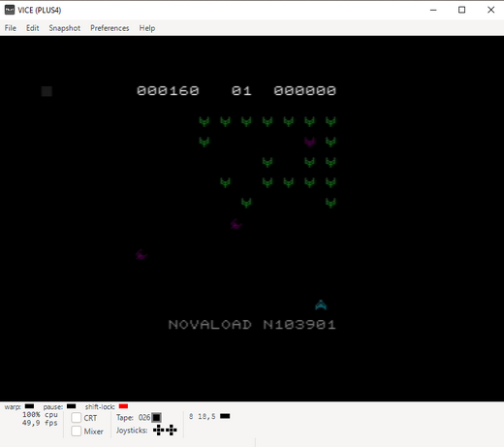
Task: Click the score 000160
Action: coord(168,91)
